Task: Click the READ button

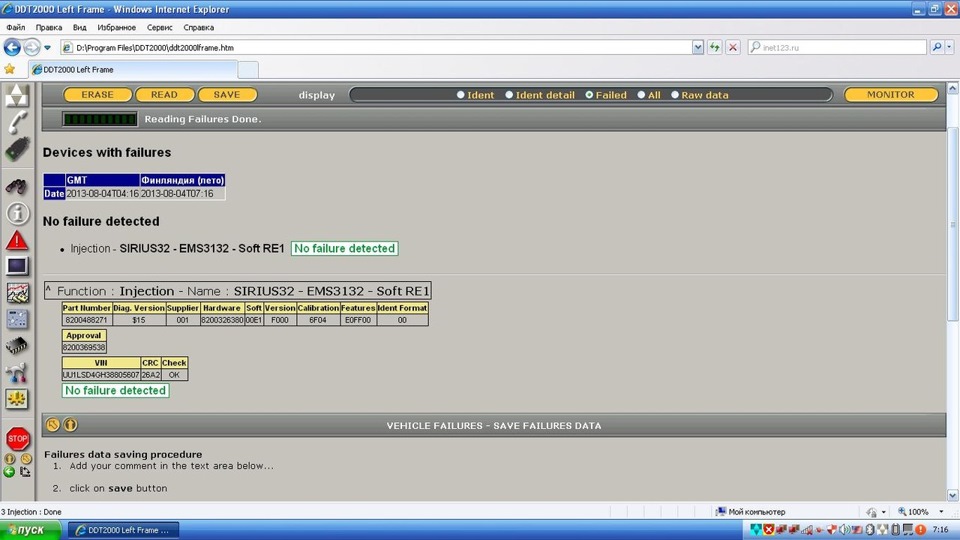Action: [164, 95]
